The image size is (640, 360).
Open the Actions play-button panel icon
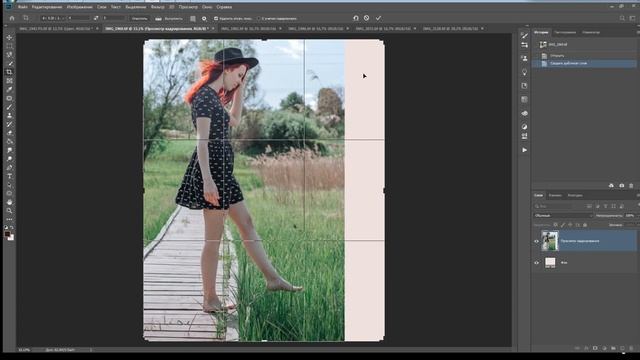(x=524, y=150)
